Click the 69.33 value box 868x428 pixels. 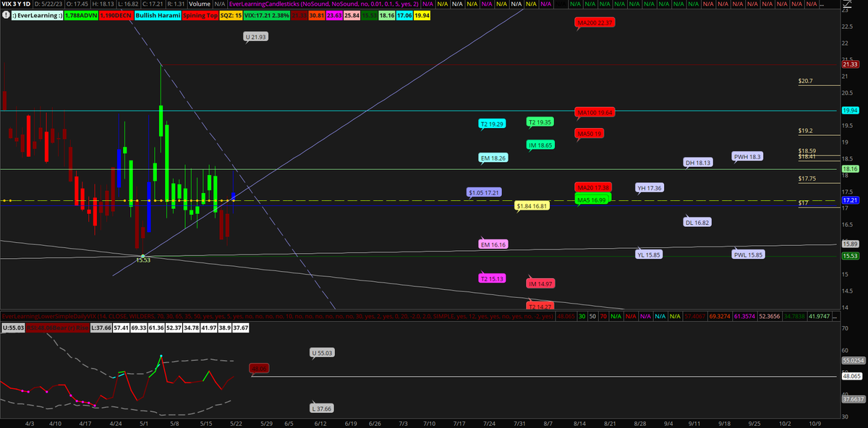click(140, 328)
